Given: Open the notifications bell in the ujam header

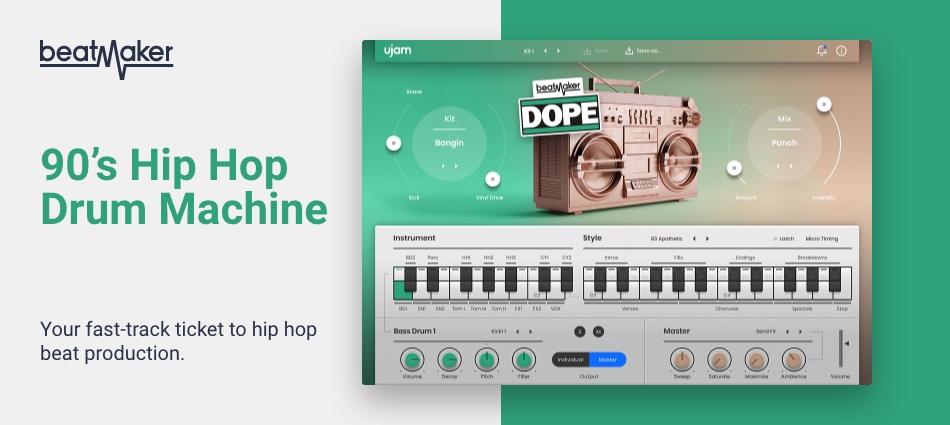Looking at the screenshot, I should tap(822, 50).
